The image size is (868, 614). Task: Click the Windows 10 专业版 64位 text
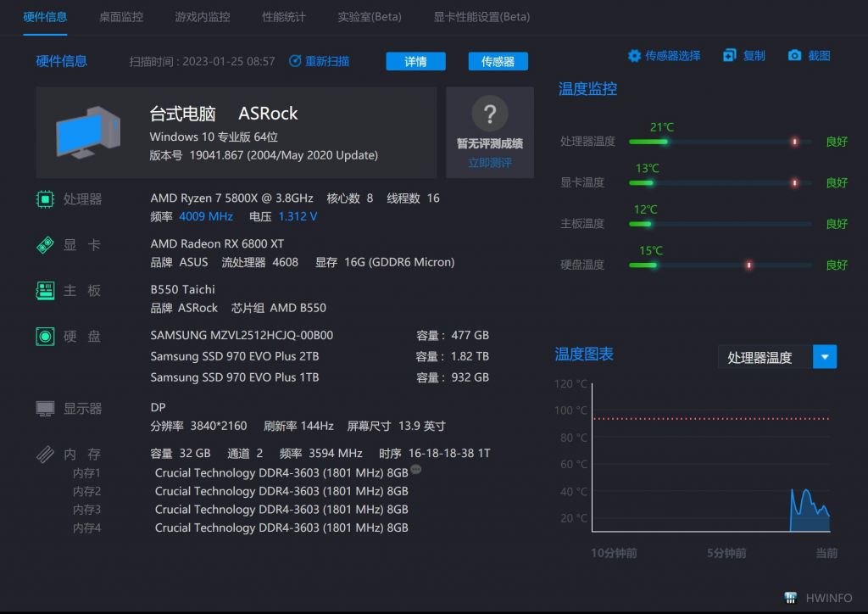pyautogui.click(x=214, y=137)
